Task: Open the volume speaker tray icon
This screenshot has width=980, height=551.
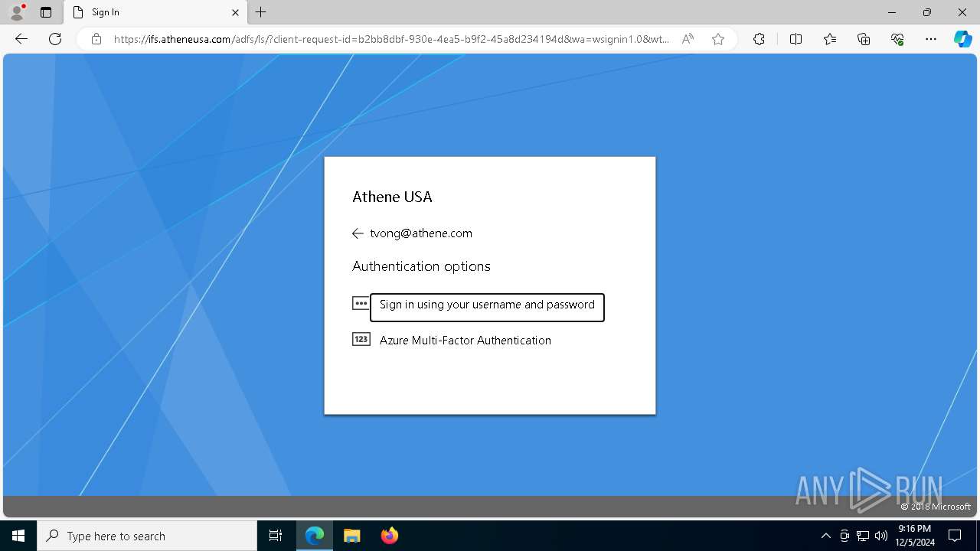Action: coord(880,536)
